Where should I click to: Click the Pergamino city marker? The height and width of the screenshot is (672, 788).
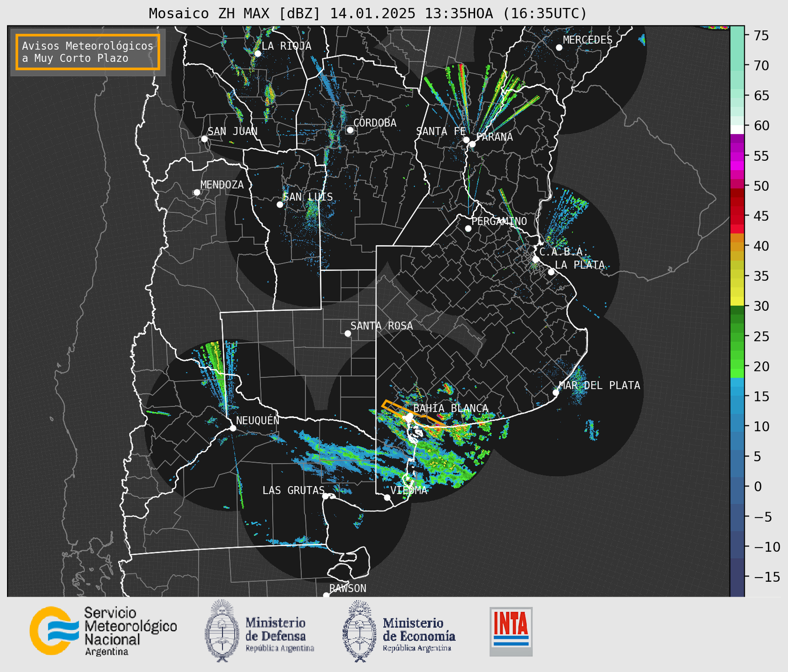(468, 229)
